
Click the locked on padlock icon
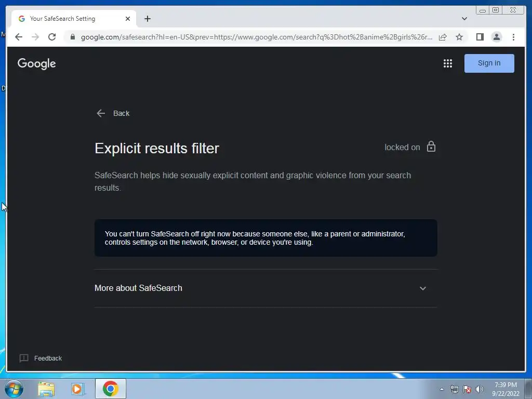431,147
